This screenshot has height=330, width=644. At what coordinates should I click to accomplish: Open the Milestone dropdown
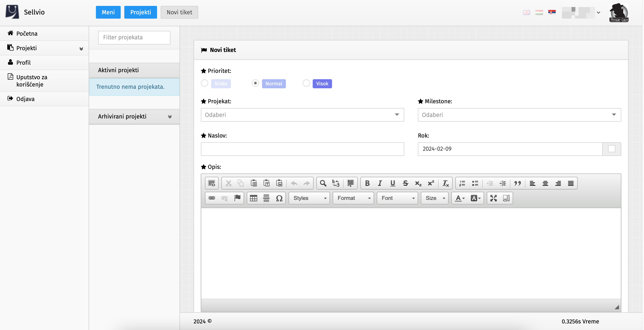click(x=519, y=115)
